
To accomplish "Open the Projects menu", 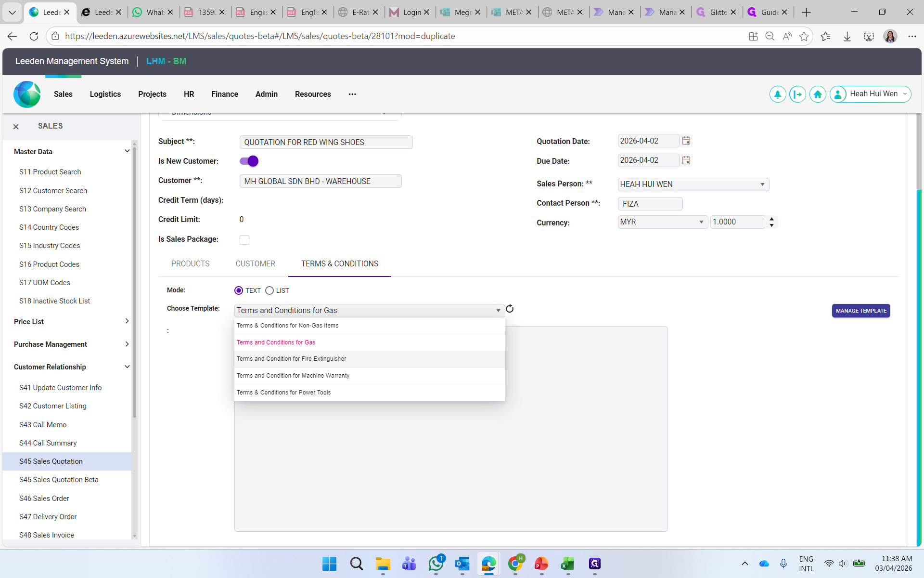I will coord(152,94).
